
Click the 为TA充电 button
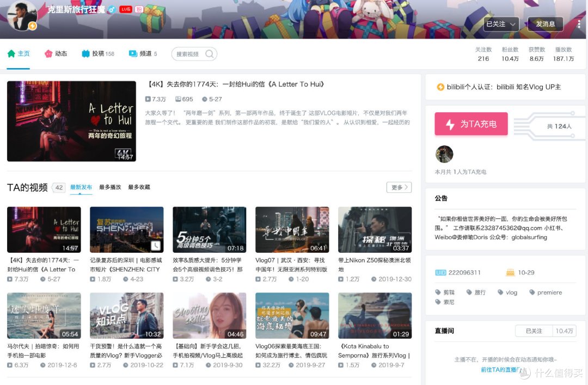[x=471, y=124]
